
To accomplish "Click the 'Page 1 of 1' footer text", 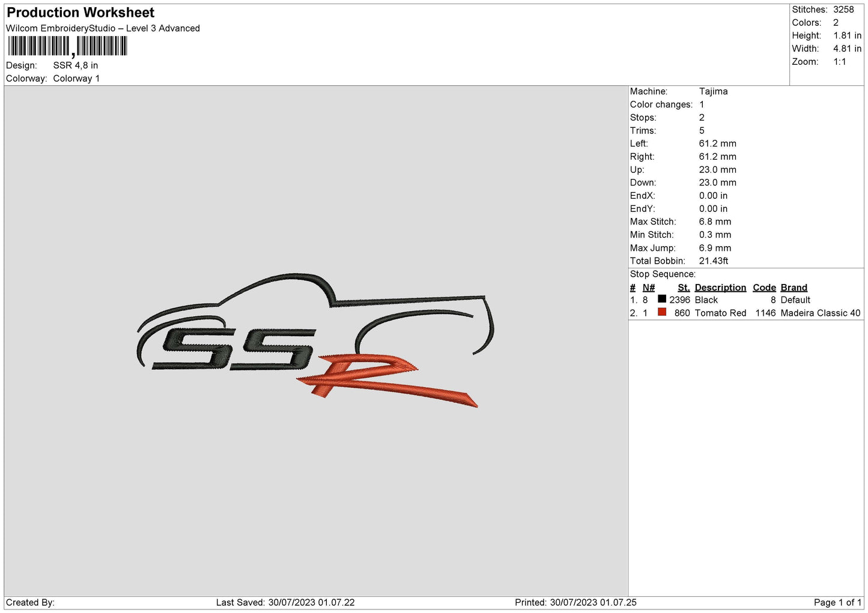I will 837,603.
